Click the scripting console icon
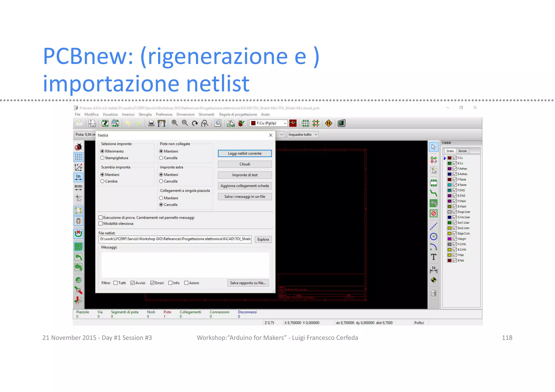Screen dimensions: 555x392 (x=341, y=123)
